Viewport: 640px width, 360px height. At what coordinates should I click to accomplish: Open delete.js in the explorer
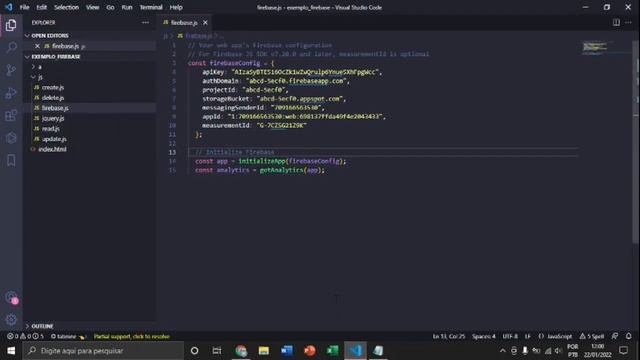(53, 98)
